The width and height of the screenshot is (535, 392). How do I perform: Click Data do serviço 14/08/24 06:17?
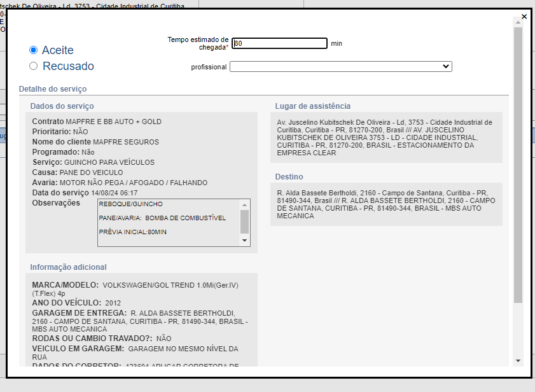click(85, 193)
